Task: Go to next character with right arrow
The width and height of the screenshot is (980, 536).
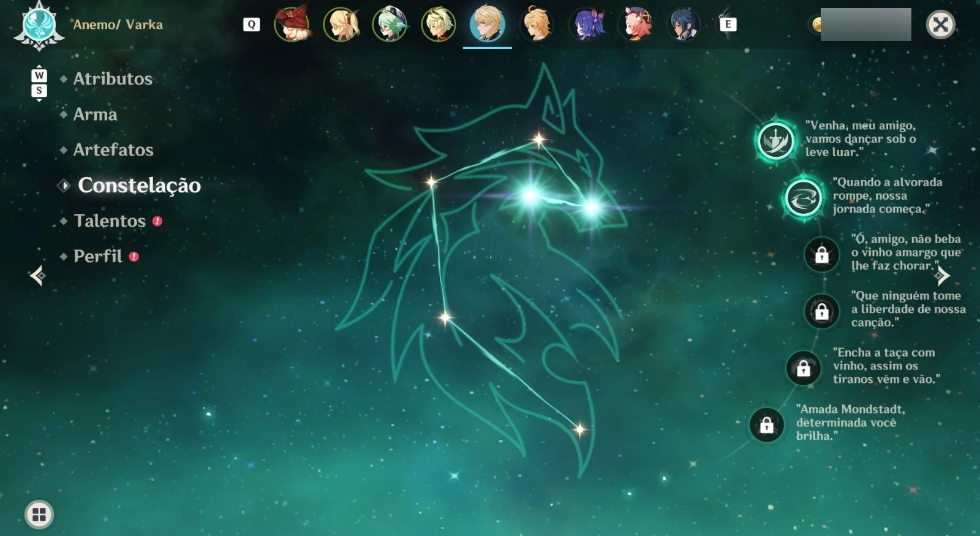Action: [942, 276]
